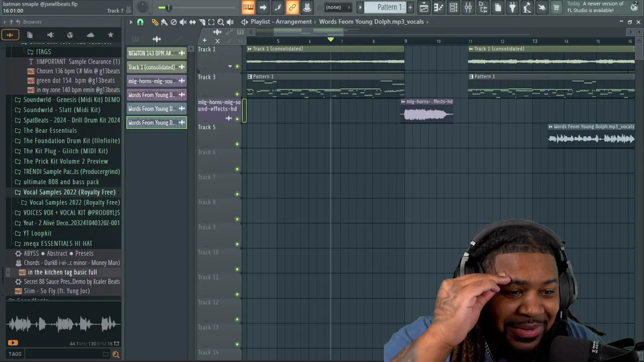Click Words Feom Young Dolph.mp3_vocals breadcrumb
This screenshot has height=362, width=644.
371,22
